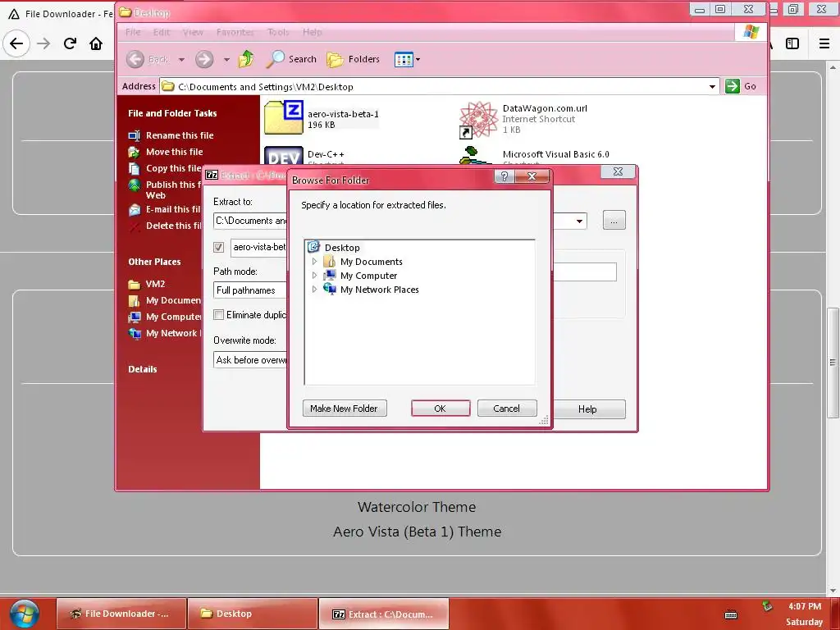Click Copy this file icon in tasks
This screenshot has height=630, width=840.
pyautogui.click(x=134, y=168)
